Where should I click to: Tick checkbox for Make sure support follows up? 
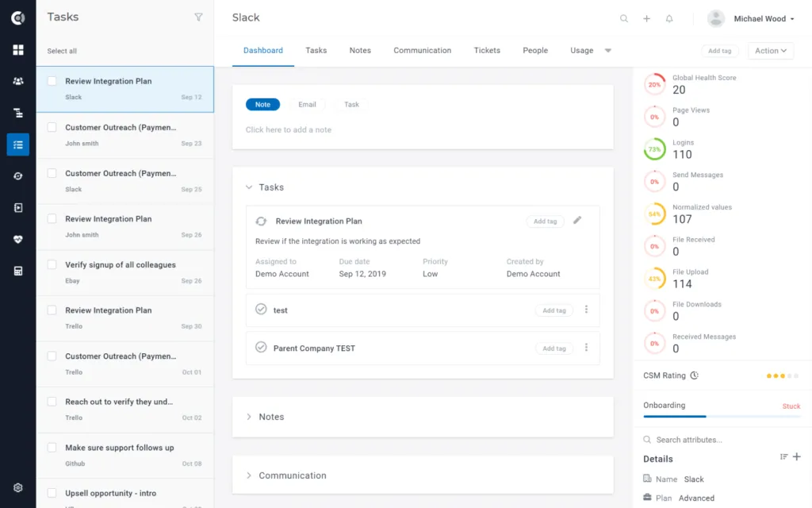(x=52, y=448)
